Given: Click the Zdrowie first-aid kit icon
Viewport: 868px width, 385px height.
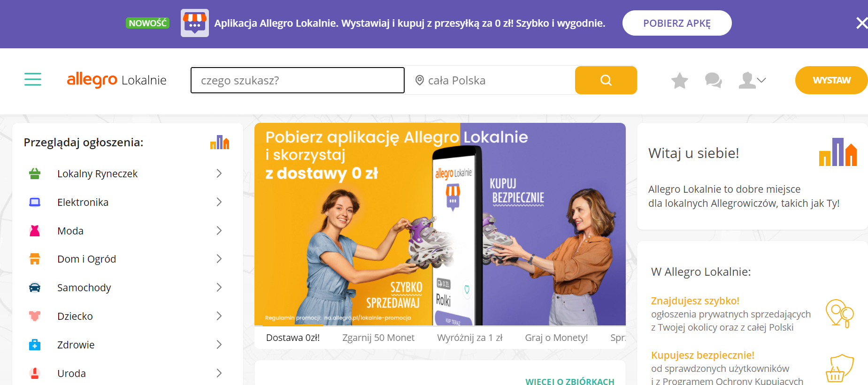Looking at the screenshot, I should click(x=35, y=345).
